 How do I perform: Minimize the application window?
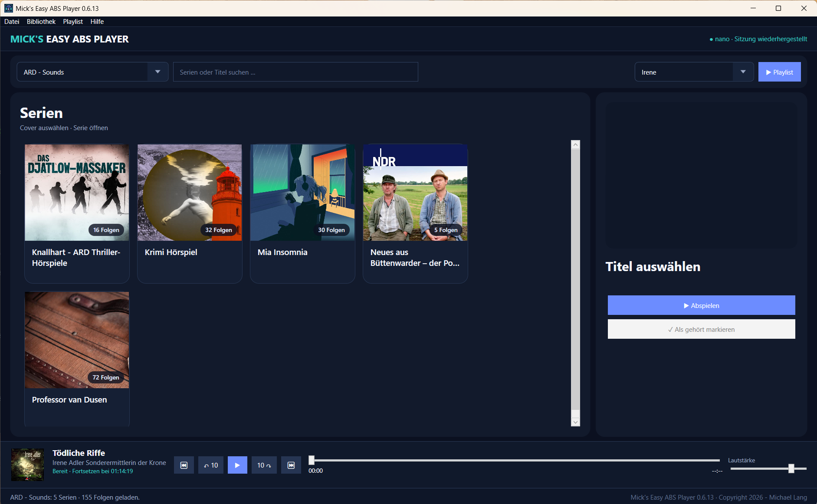pyautogui.click(x=753, y=8)
